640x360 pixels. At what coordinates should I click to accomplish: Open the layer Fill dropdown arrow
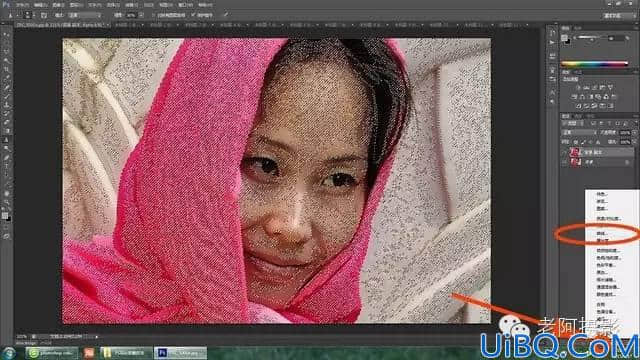(634, 142)
